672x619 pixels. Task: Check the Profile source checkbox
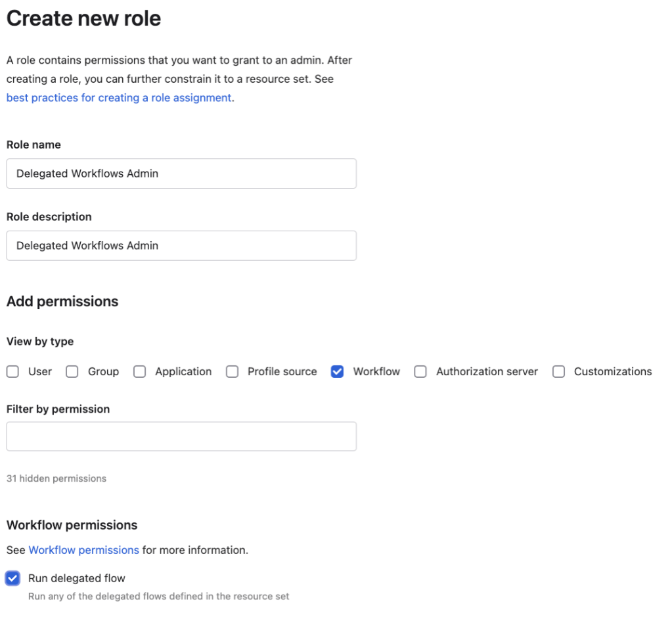coord(232,371)
